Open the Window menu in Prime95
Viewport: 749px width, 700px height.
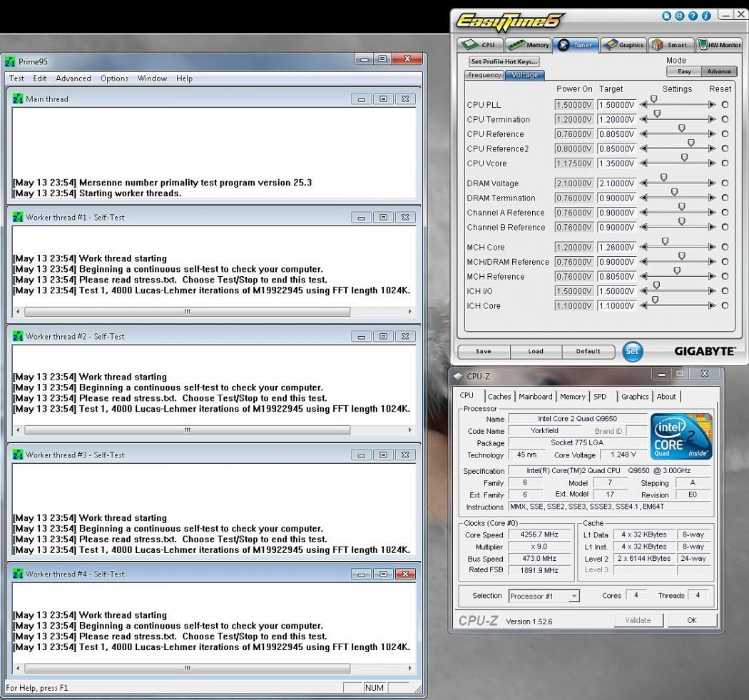tap(152, 78)
